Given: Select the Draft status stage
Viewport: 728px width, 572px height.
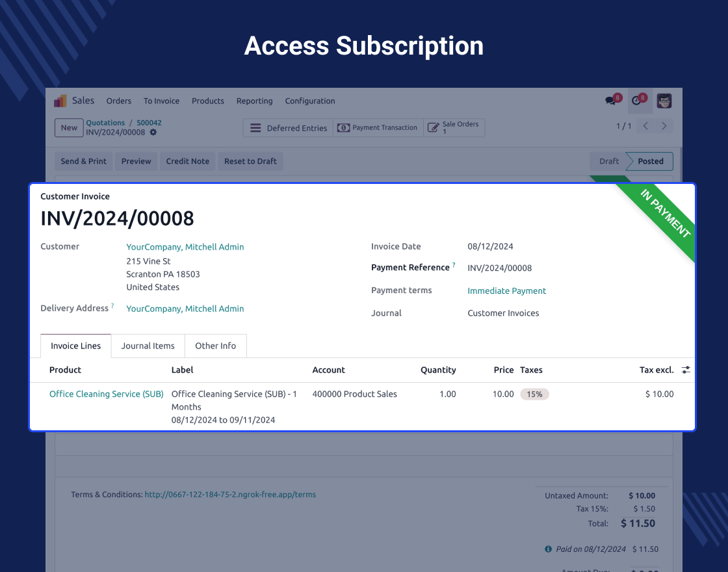Looking at the screenshot, I should point(608,161).
